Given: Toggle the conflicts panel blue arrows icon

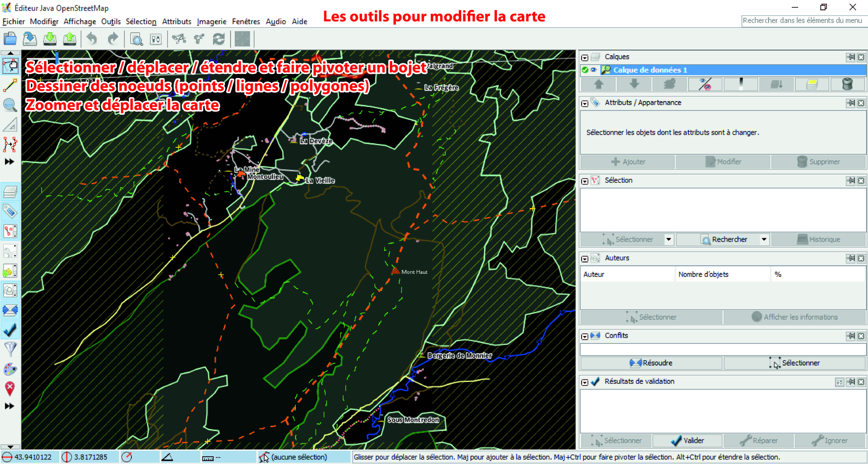Looking at the screenshot, I should pyautogui.click(x=10, y=310).
